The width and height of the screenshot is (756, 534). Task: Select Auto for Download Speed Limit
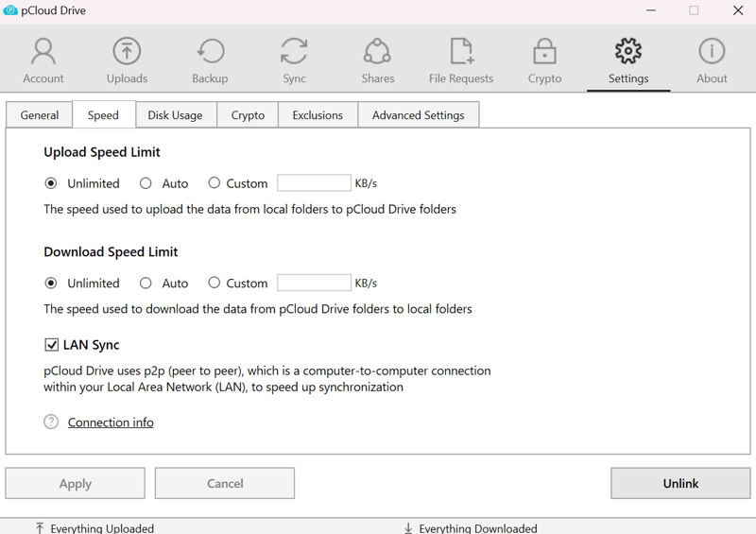pyautogui.click(x=146, y=284)
